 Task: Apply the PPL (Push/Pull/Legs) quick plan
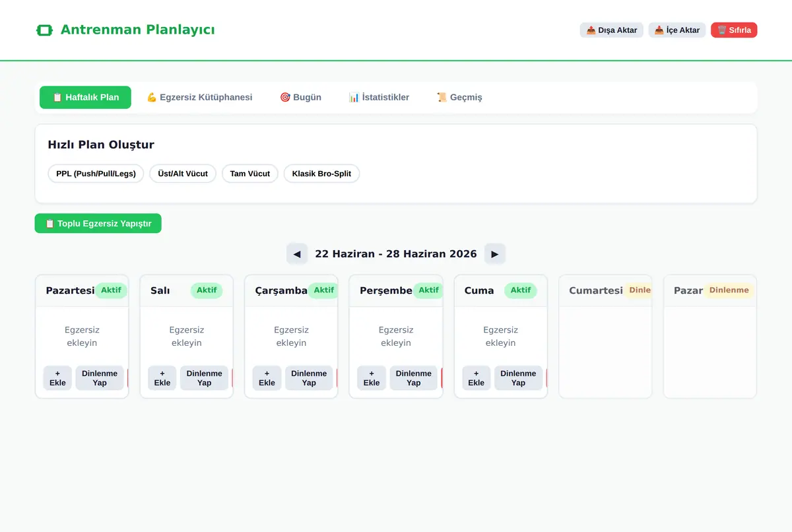click(x=96, y=174)
